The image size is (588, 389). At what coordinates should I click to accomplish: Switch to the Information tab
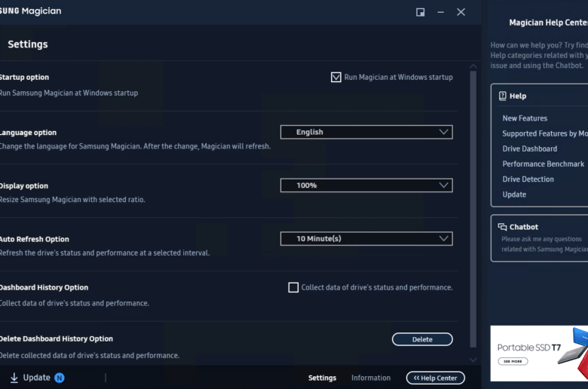371,378
